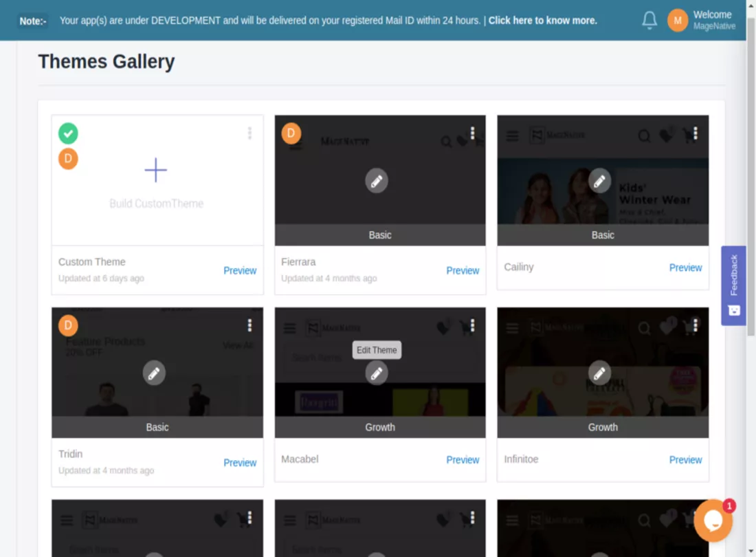The height and width of the screenshot is (557, 756).
Task: Open three-dot menu on Fierrara card
Action: pos(472,133)
